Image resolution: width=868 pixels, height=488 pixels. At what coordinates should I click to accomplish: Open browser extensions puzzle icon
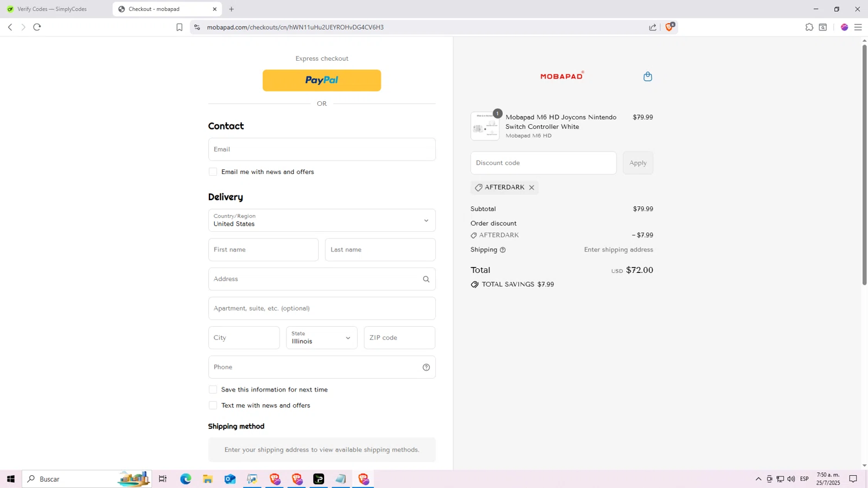coord(809,27)
